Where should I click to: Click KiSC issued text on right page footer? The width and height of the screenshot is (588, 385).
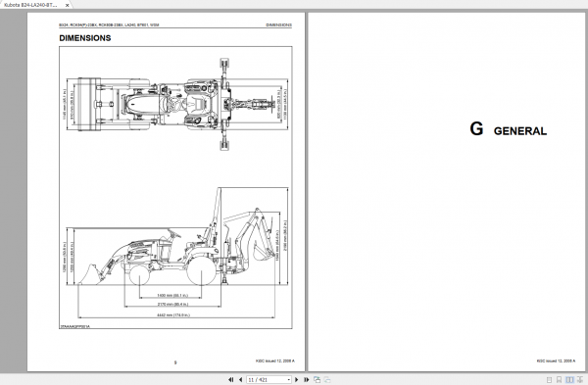click(556, 361)
